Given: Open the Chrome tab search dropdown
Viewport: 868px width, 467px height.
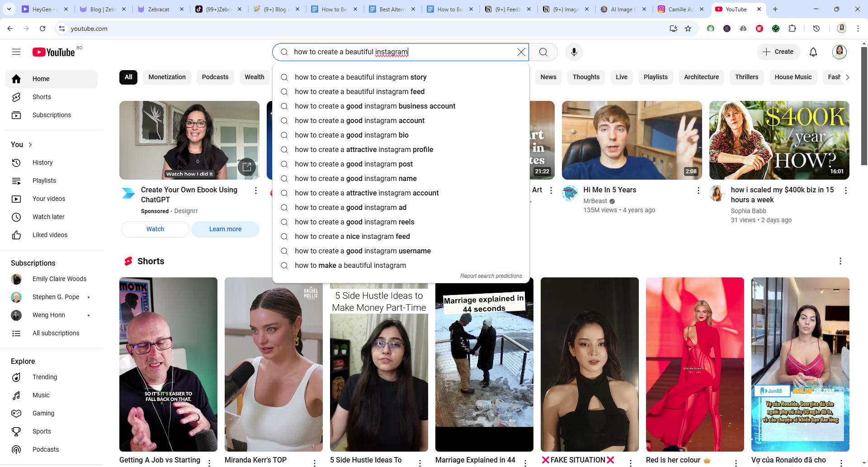Looking at the screenshot, I should (x=9, y=9).
